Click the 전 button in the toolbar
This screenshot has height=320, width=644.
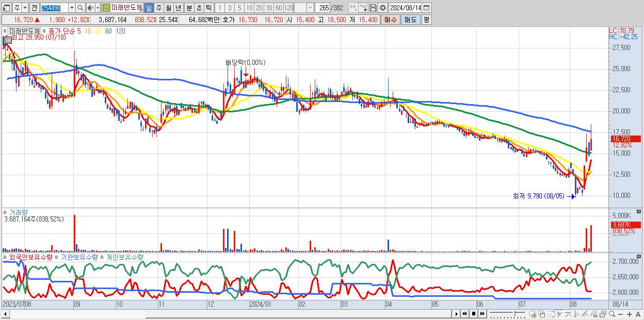click(34, 8)
